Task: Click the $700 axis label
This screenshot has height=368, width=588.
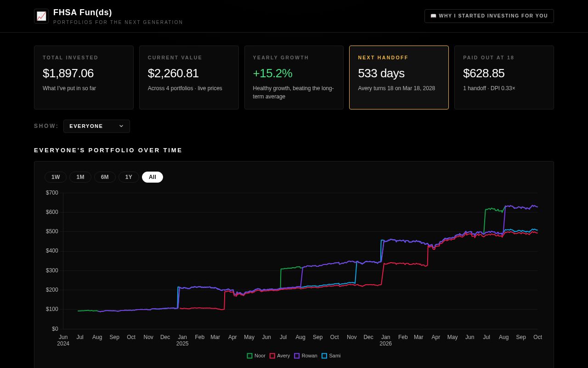Action: [52, 193]
